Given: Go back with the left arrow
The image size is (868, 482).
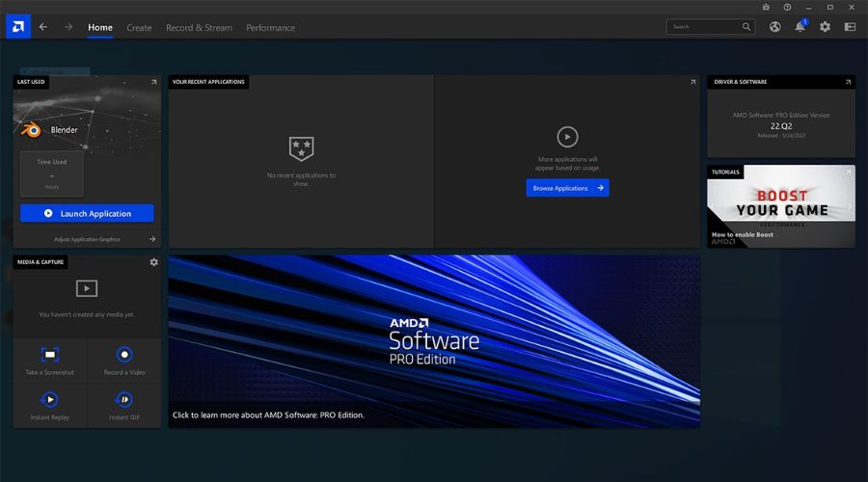Looking at the screenshot, I should coord(43,27).
